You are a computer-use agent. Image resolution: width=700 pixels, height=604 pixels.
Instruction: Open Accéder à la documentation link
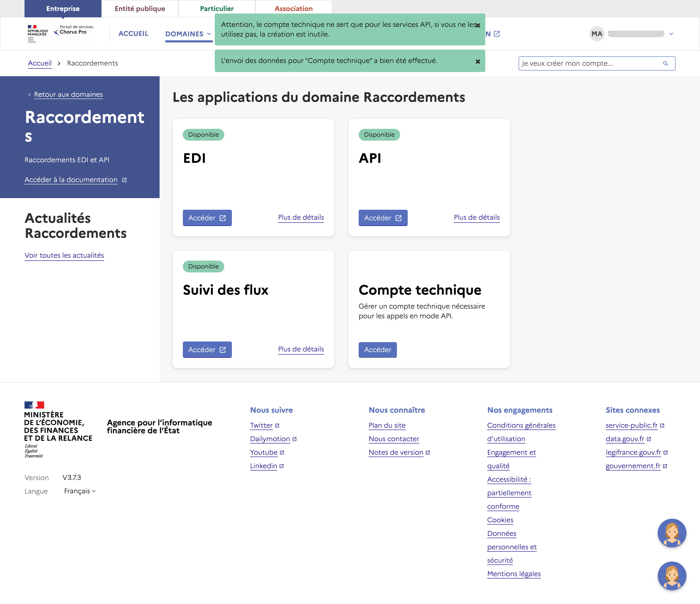tap(71, 180)
